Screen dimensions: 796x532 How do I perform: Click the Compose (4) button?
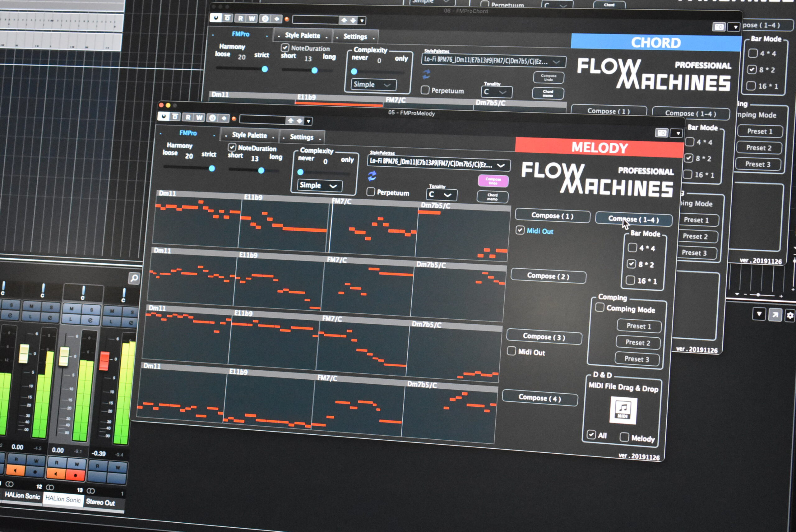point(539,398)
